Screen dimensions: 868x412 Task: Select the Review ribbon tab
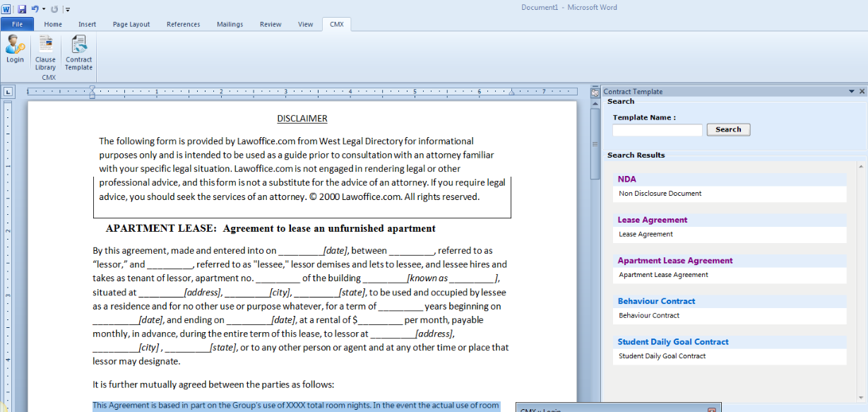[270, 24]
